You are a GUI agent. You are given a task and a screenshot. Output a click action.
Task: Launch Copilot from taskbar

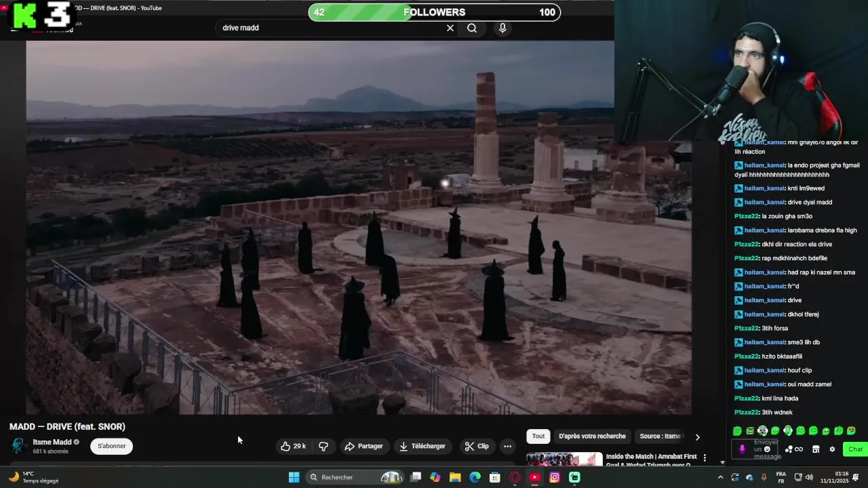(435, 477)
